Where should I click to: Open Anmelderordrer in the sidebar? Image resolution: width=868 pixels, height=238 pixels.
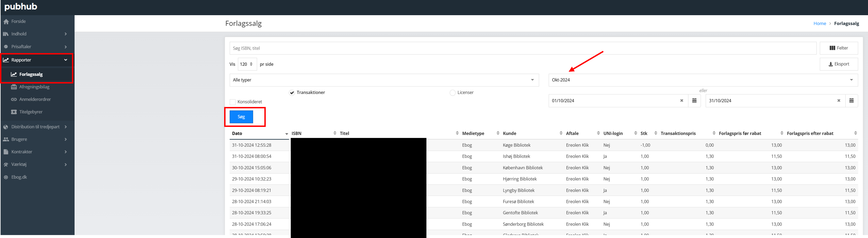(35, 99)
